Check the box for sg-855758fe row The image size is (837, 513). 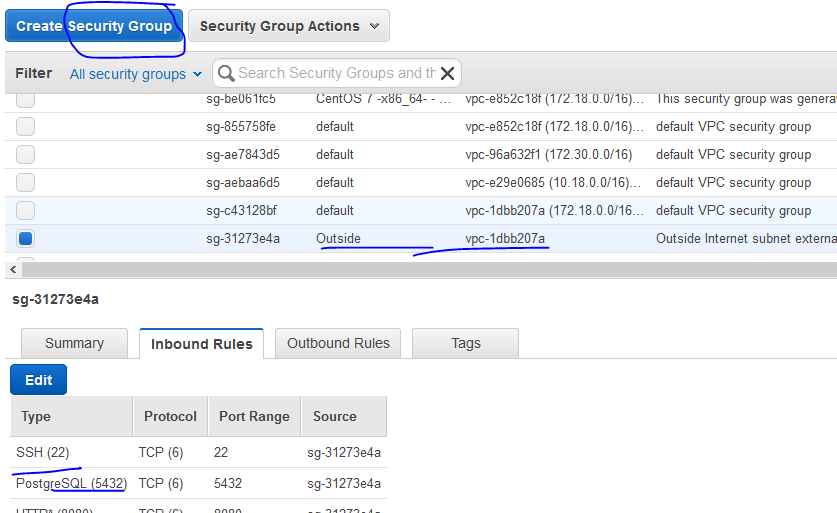pos(25,127)
